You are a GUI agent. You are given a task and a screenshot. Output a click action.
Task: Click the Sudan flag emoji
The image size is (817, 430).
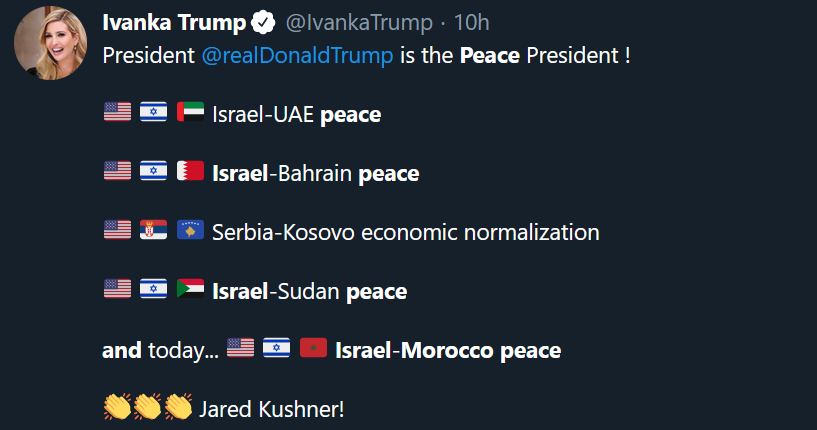click(190, 290)
